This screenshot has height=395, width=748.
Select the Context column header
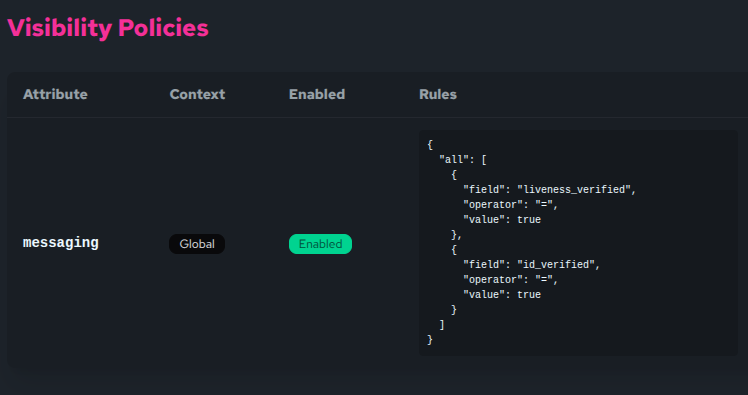[197, 94]
